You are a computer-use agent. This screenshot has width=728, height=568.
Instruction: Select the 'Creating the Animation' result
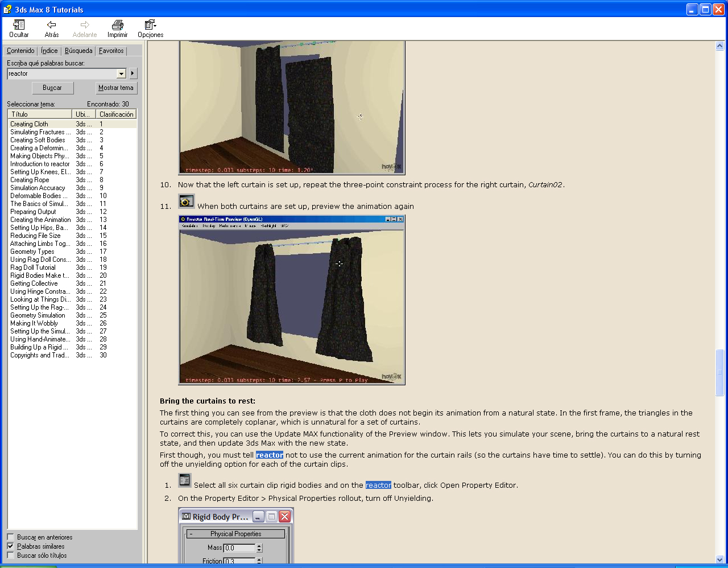tap(40, 220)
